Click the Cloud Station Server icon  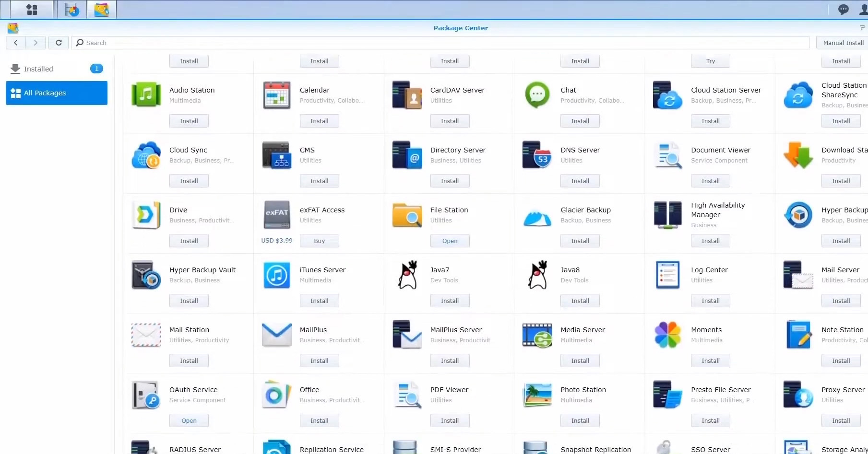point(667,94)
